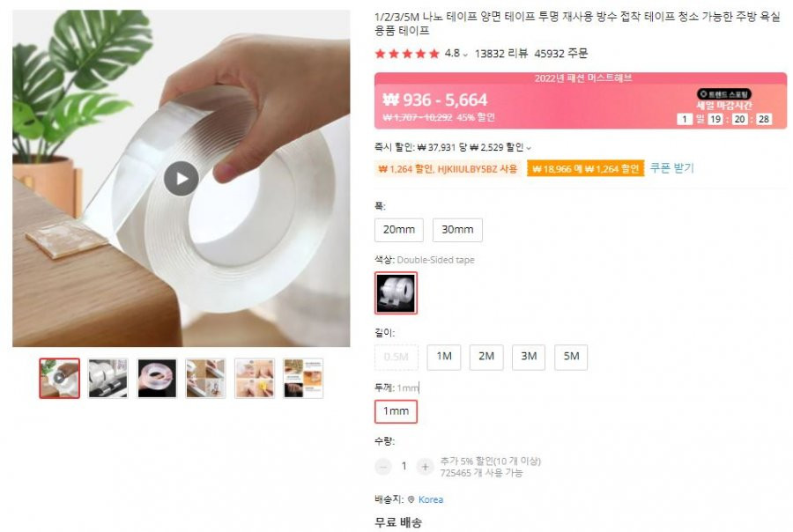This screenshot has width=793, height=532.
Task: Decrease quantity with the minus button
Action: click(383, 466)
